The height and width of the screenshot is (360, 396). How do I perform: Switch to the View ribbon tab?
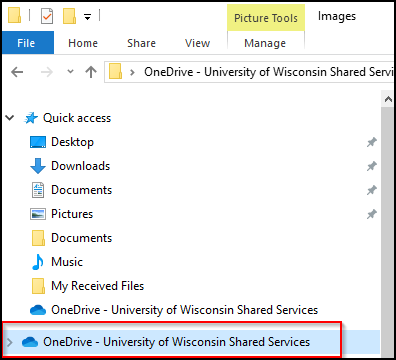(197, 43)
